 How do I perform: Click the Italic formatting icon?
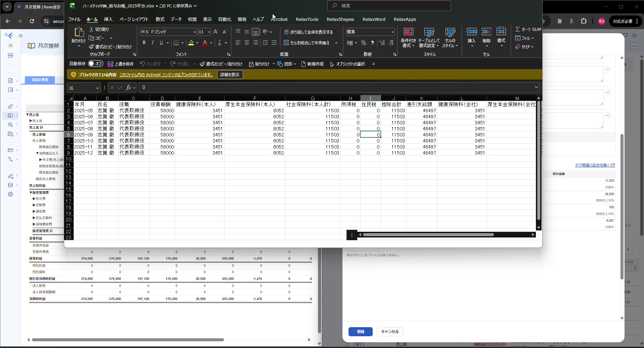(x=153, y=43)
